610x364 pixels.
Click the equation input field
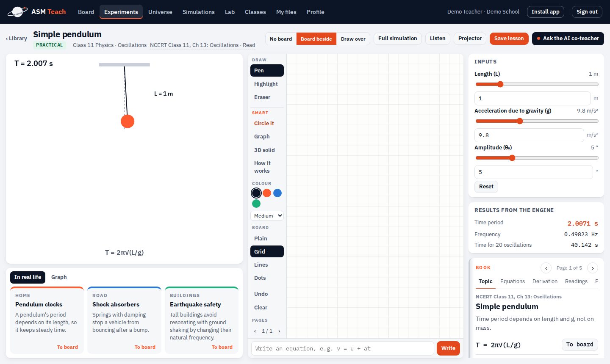click(x=343, y=348)
